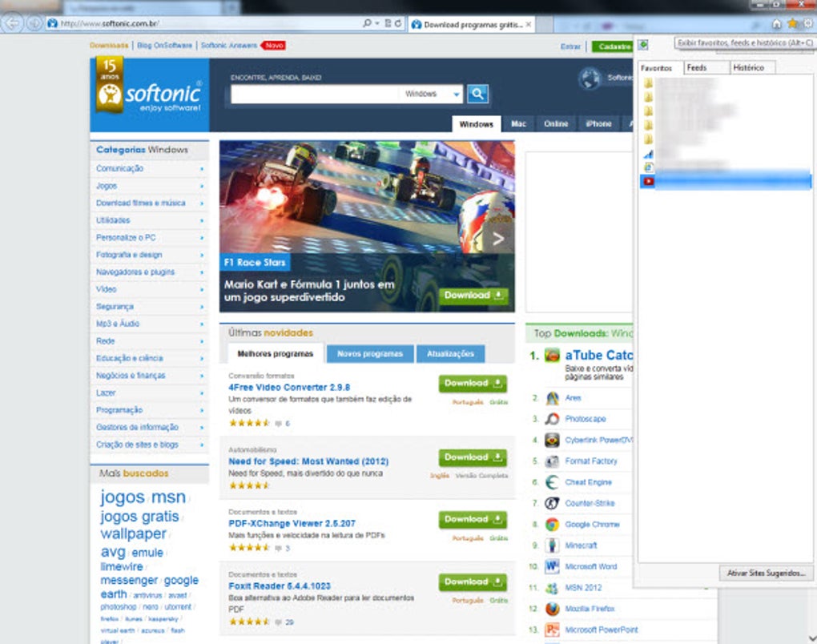Click the magnifier icon in the address bar

tap(367, 23)
